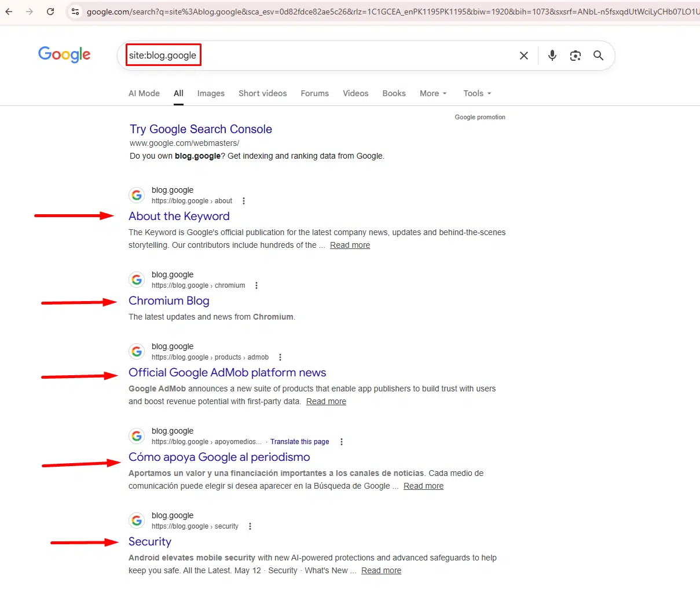The width and height of the screenshot is (700, 590).
Task: Click favicon of AdMob platform news result
Action: tap(137, 351)
